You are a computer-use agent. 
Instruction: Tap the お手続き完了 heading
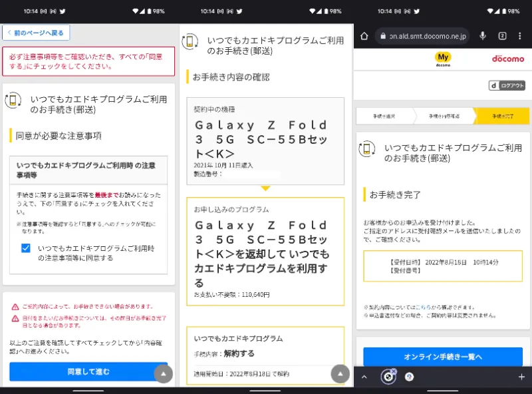click(395, 195)
